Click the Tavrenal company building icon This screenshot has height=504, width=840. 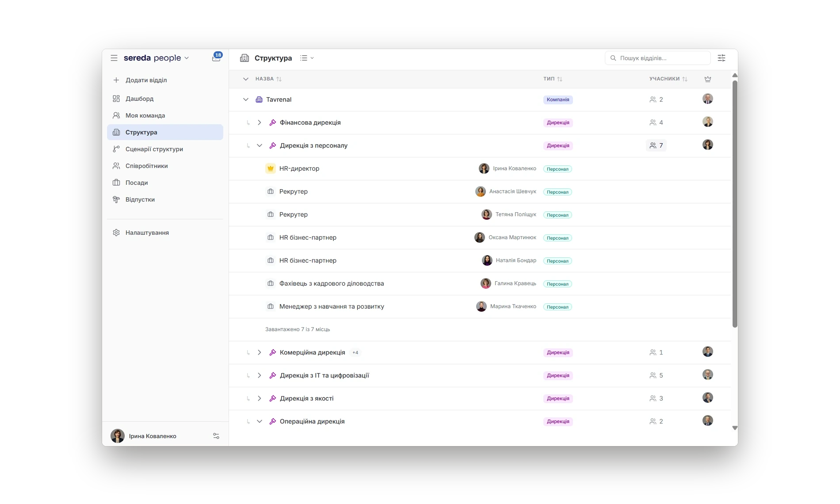coord(259,99)
